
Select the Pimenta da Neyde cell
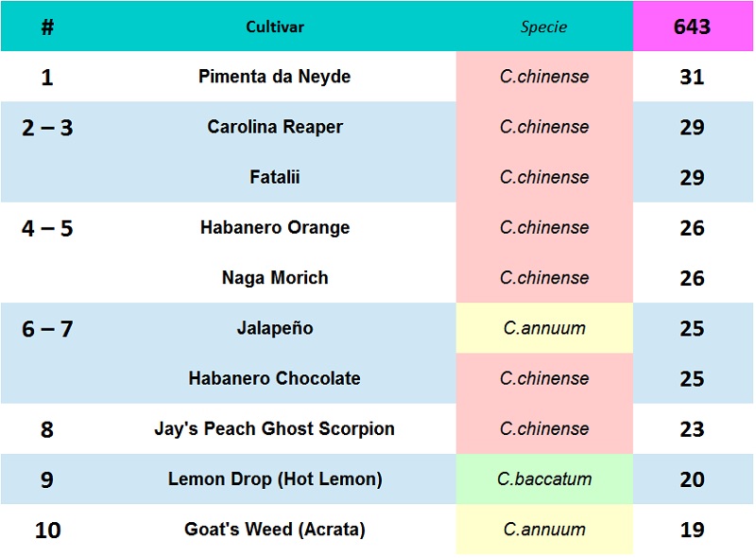(274, 77)
